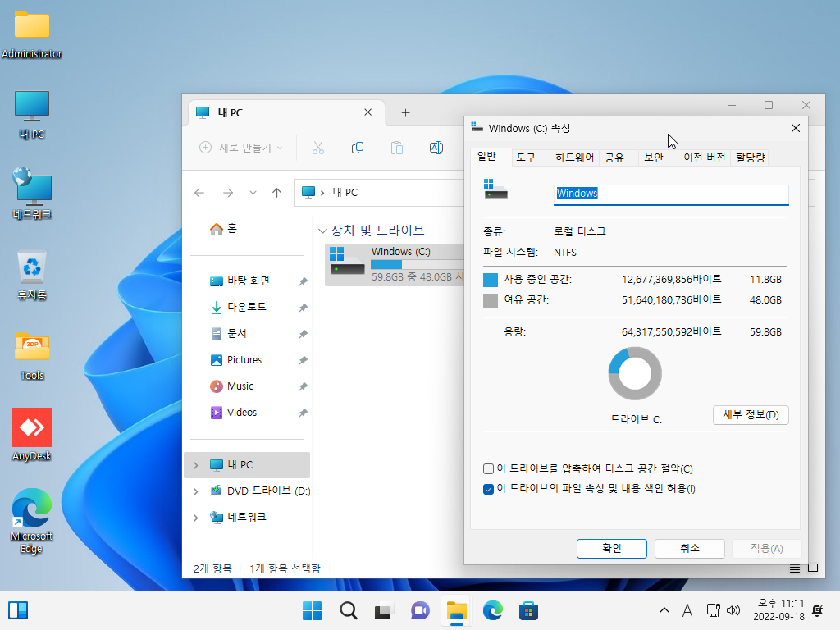Select the AnyDesk desktop shortcut
840x630 pixels.
(x=32, y=435)
